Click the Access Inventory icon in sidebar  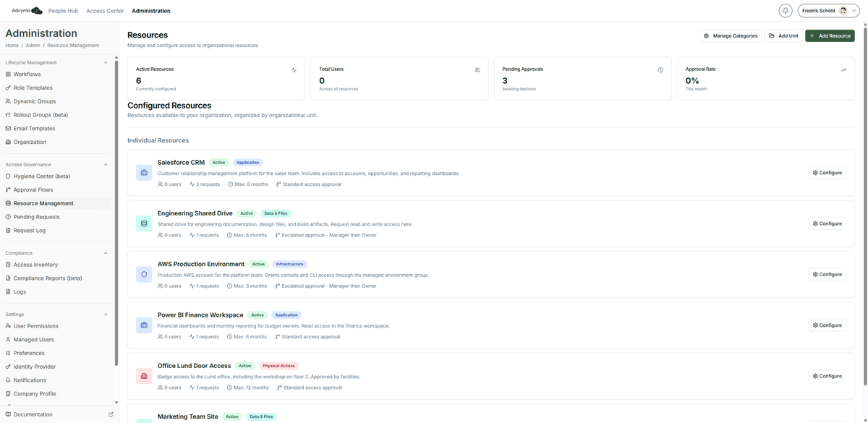coord(8,265)
